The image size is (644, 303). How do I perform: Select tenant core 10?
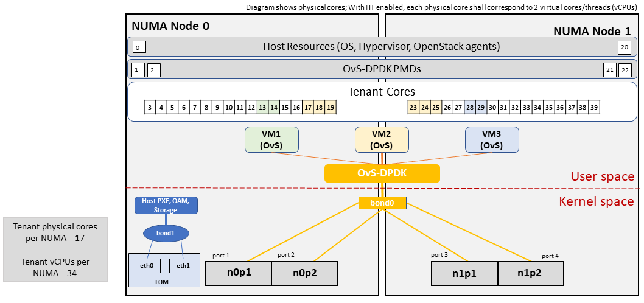(x=229, y=107)
